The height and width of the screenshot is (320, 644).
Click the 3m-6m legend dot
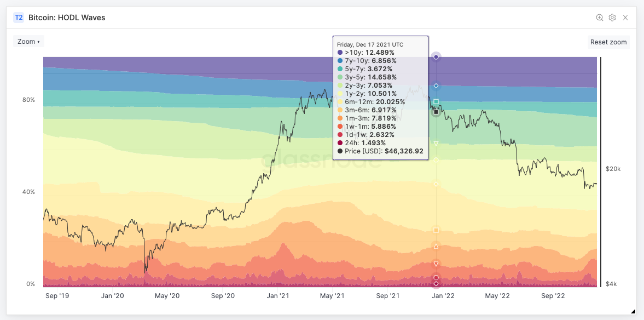[x=340, y=110]
